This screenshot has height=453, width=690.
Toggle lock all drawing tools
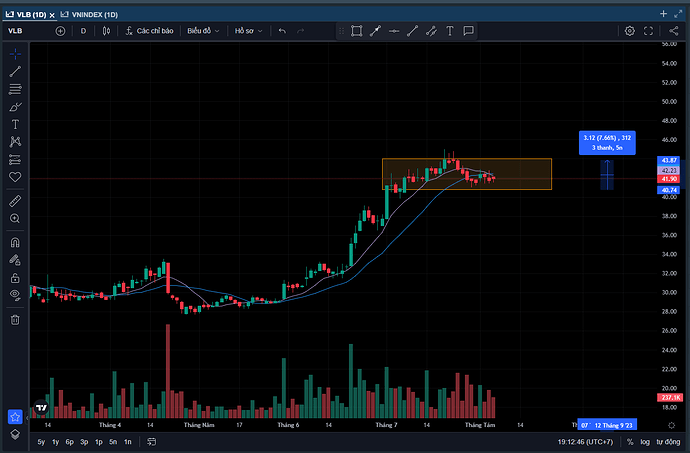(x=15, y=278)
